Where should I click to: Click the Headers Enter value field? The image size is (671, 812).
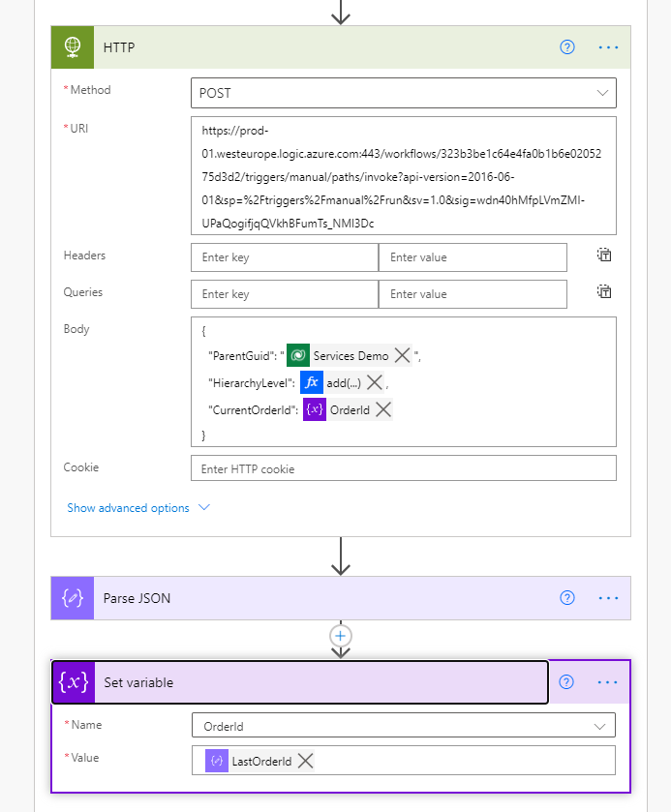tap(473, 257)
